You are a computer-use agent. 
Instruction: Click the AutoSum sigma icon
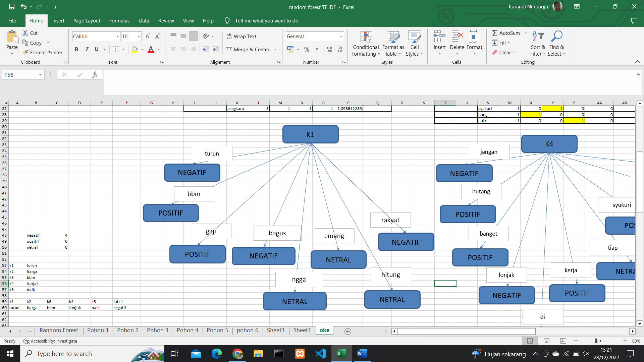(495, 33)
